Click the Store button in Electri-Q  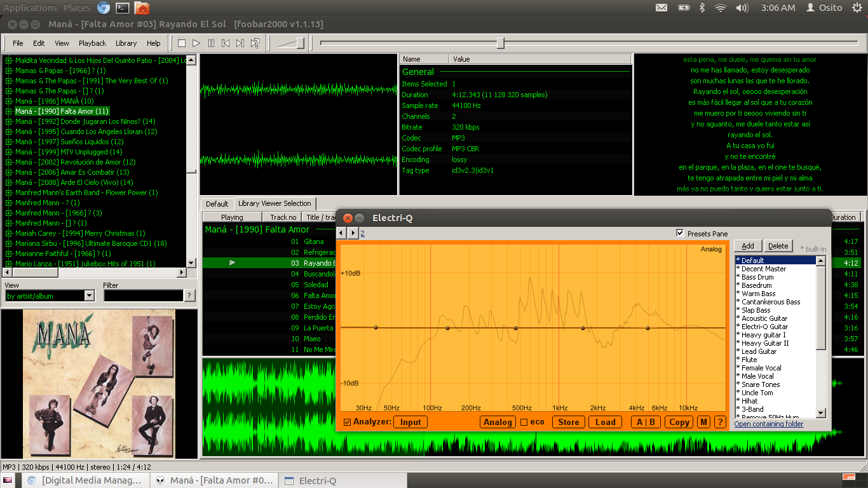coord(569,422)
